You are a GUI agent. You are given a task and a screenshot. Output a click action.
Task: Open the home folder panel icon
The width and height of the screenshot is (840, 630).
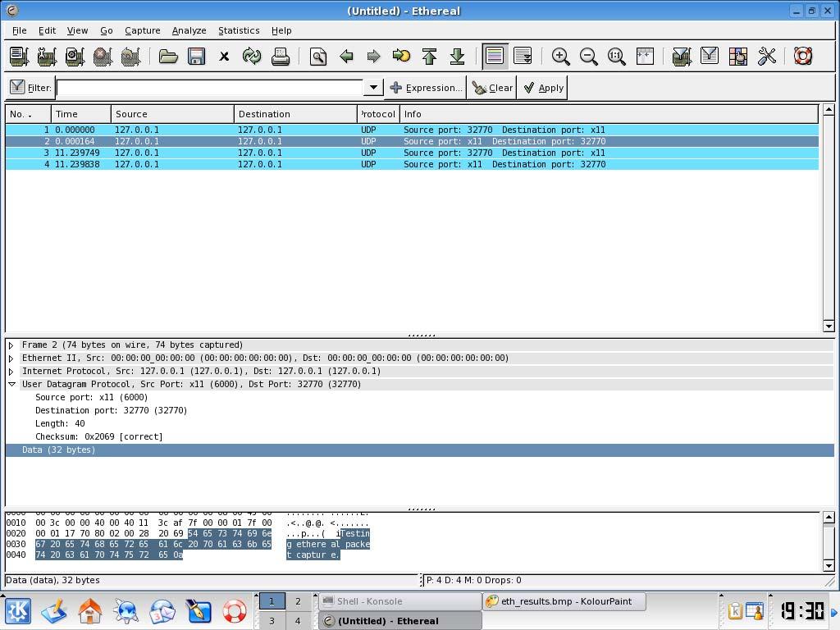[x=89, y=611]
